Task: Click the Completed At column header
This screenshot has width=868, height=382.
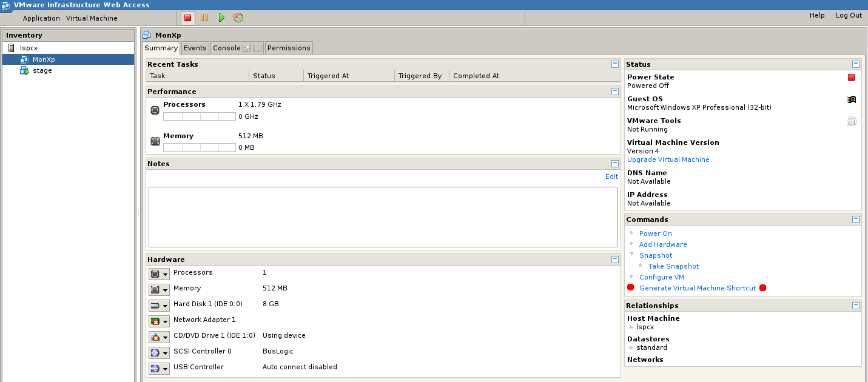Action: click(535, 76)
